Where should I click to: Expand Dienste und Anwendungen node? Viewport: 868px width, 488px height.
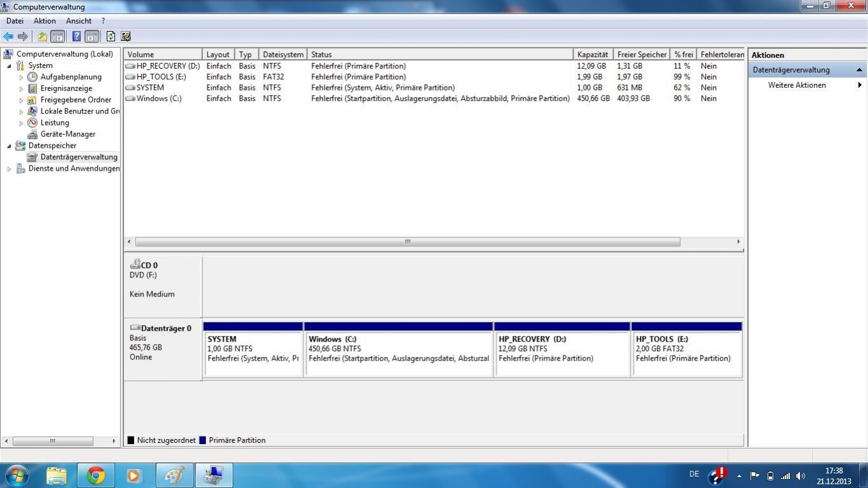9,169
